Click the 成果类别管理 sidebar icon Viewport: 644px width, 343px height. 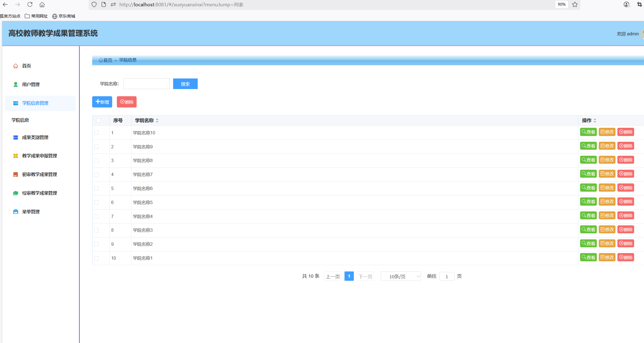[16, 137]
